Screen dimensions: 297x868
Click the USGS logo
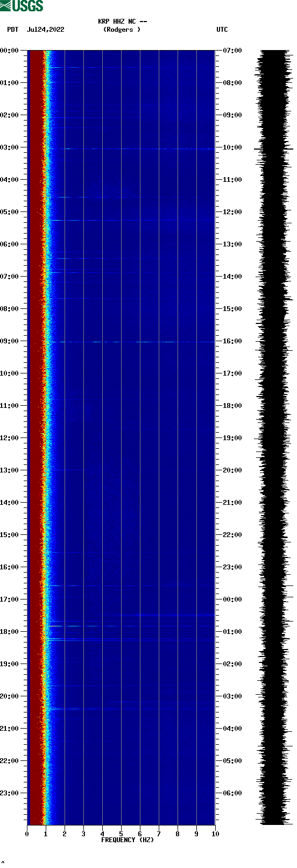(22, 6)
